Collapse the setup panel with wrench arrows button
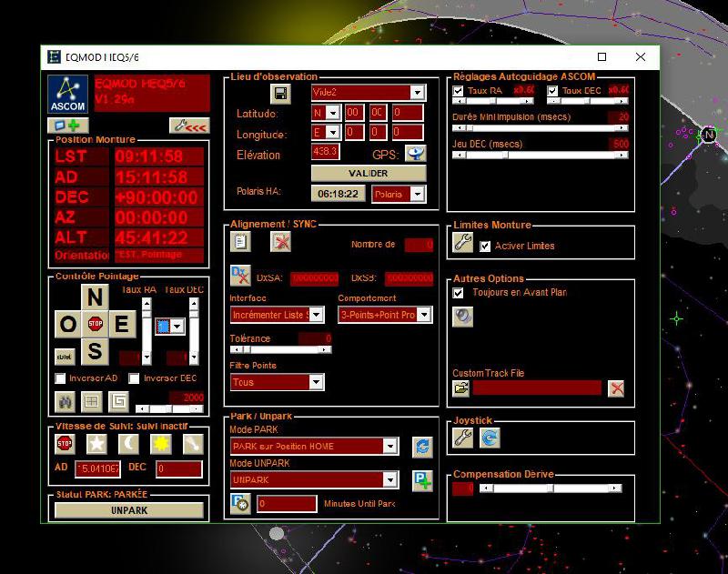 tap(189, 126)
